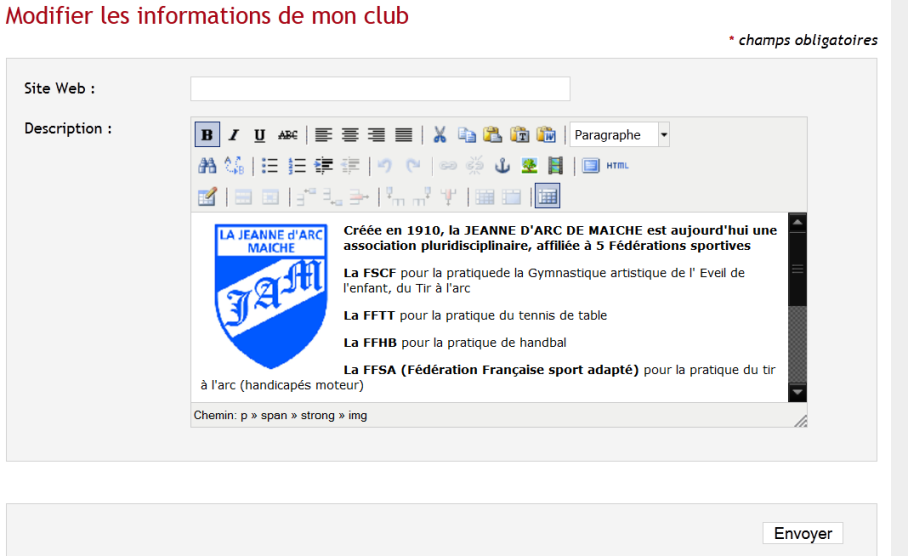Paste from clipboard
This screenshot has width=908, height=556.
point(493,135)
